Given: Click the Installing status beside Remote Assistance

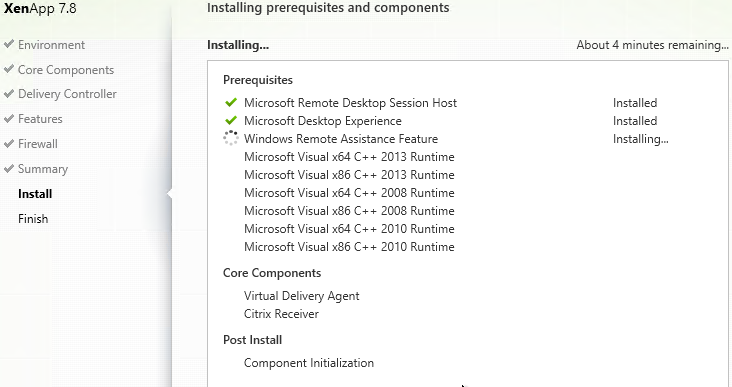Looking at the screenshot, I should tap(640, 139).
